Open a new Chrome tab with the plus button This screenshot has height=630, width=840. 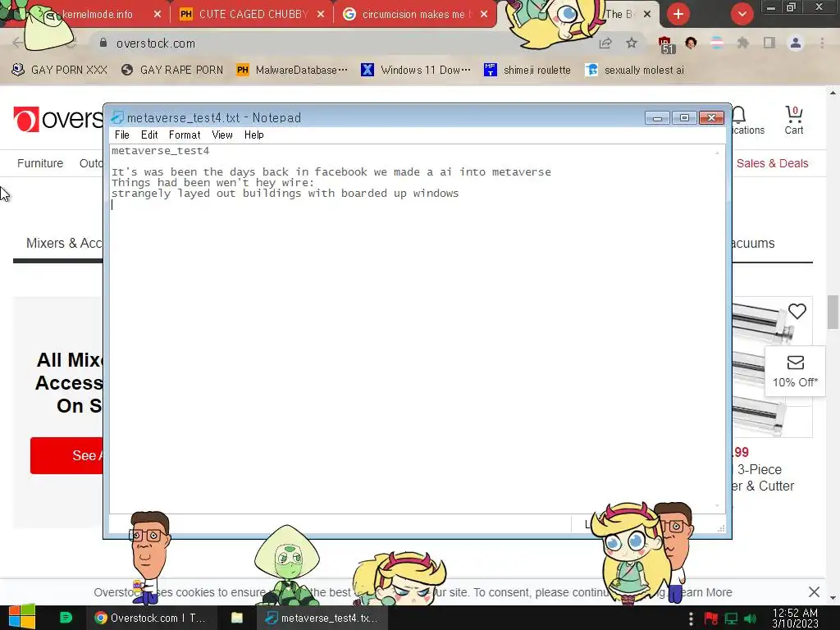tap(678, 15)
